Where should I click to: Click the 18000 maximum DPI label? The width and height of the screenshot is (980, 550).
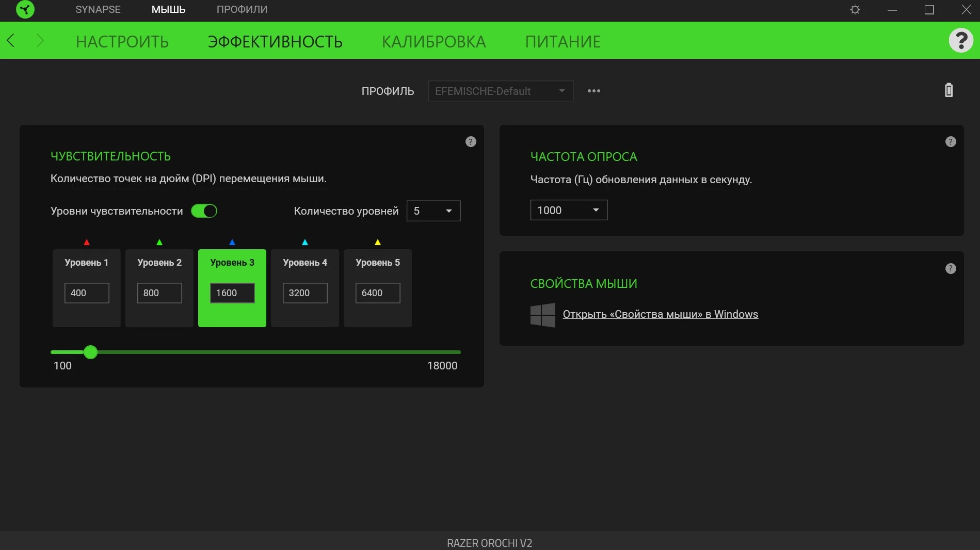(x=442, y=366)
